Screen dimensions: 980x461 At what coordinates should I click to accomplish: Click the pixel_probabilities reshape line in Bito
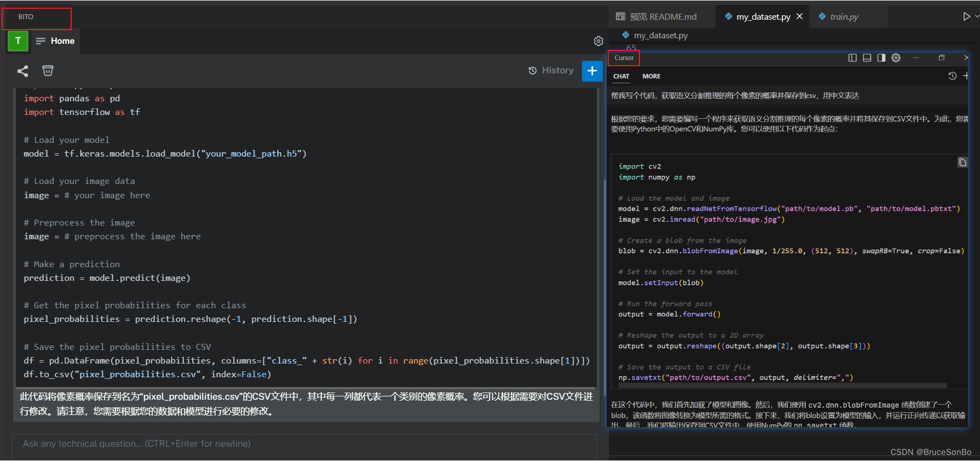click(191, 319)
